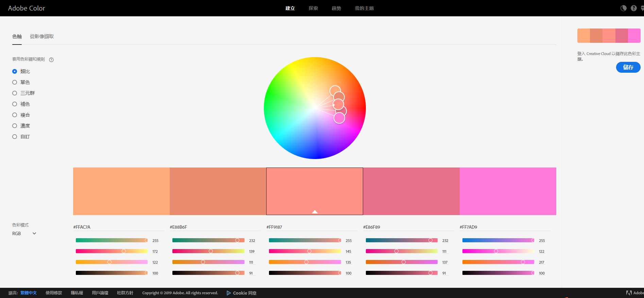This screenshot has height=298, width=644.
Task: Open the 使用條款 footer link
Action: coord(54,293)
